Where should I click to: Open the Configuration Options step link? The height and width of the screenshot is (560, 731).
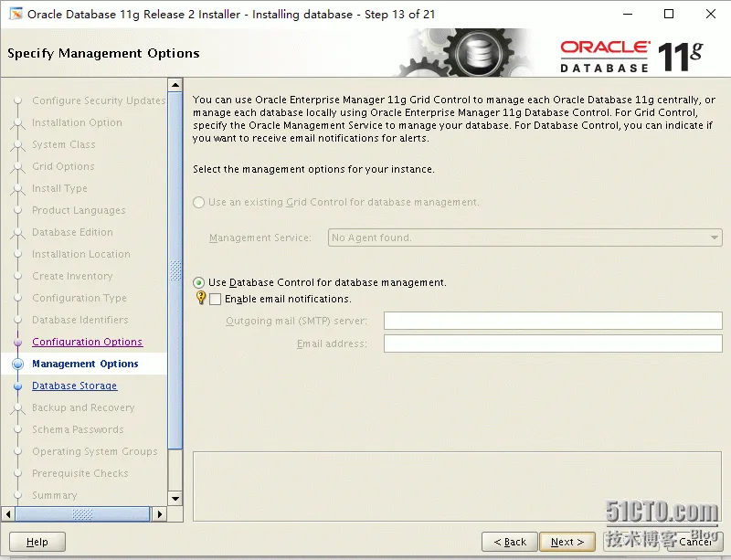coord(87,342)
